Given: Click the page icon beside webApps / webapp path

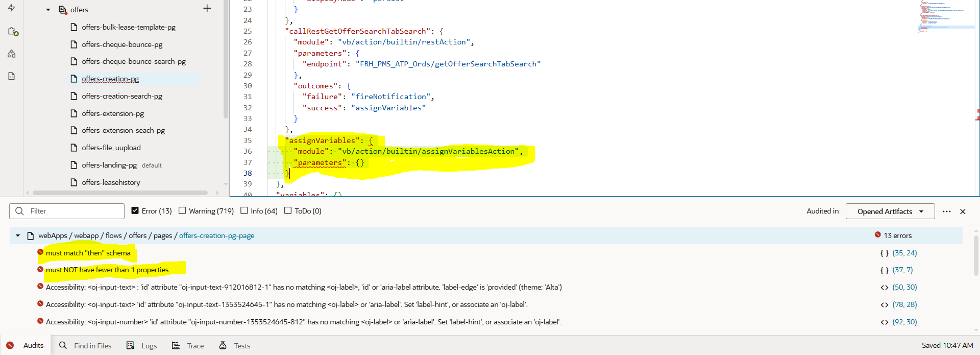Looking at the screenshot, I should pyautogui.click(x=30, y=235).
